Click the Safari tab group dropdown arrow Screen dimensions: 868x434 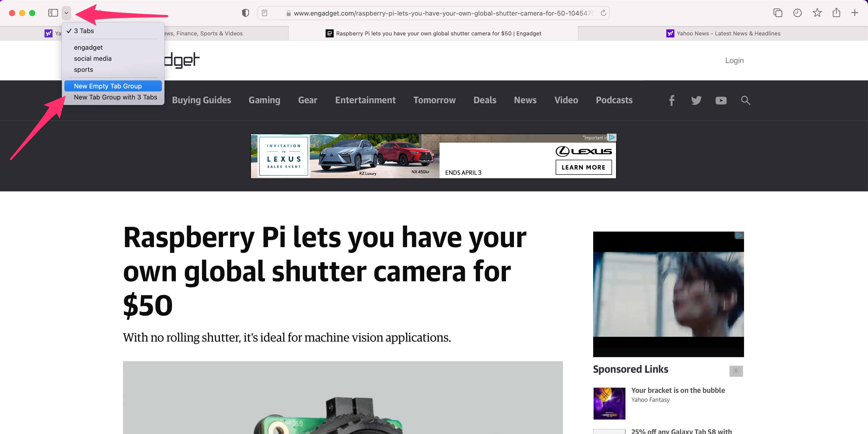tap(66, 12)
